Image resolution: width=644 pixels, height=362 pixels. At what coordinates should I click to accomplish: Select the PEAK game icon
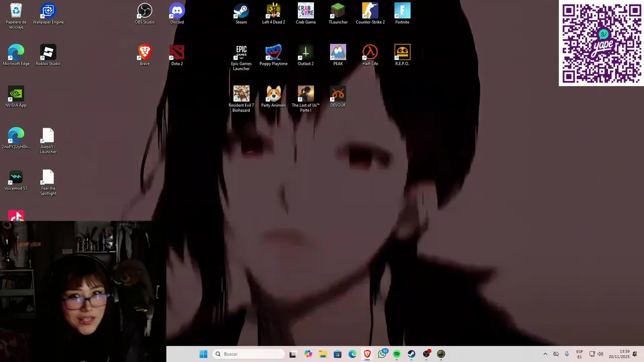[x=338, y=55]
